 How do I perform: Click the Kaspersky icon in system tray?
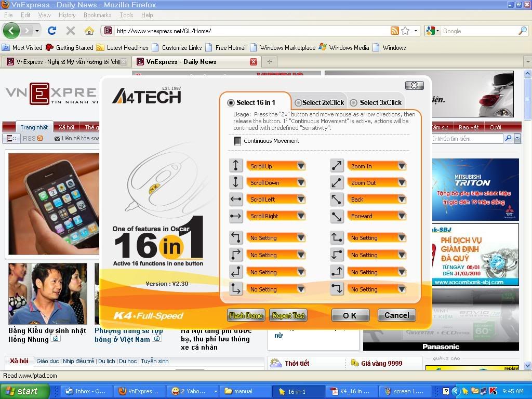tap(494, 391)
